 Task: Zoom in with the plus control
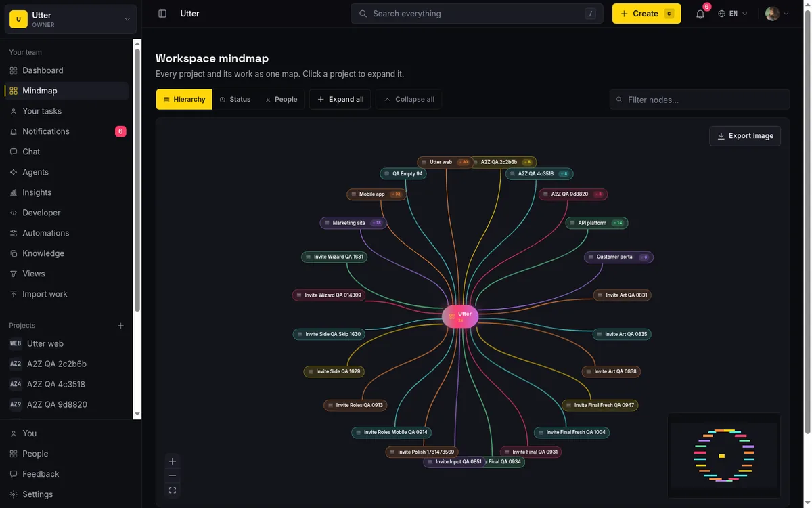pyautogui.click(x=173, y=461)
